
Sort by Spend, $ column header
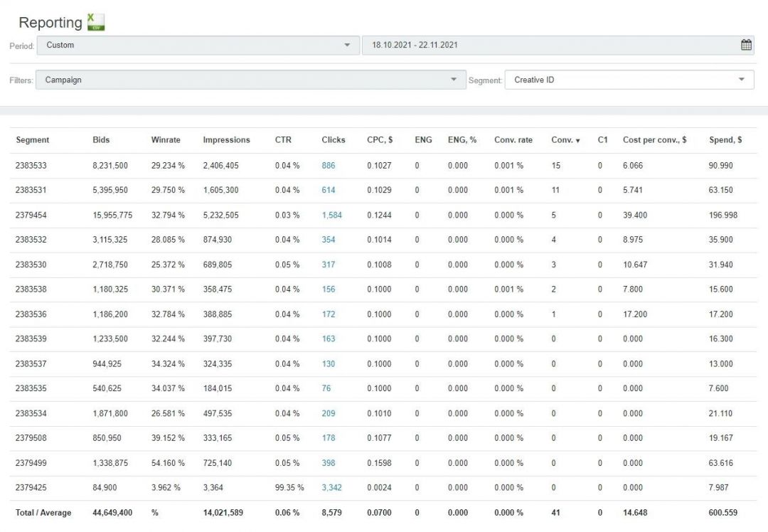coord(725,140)
